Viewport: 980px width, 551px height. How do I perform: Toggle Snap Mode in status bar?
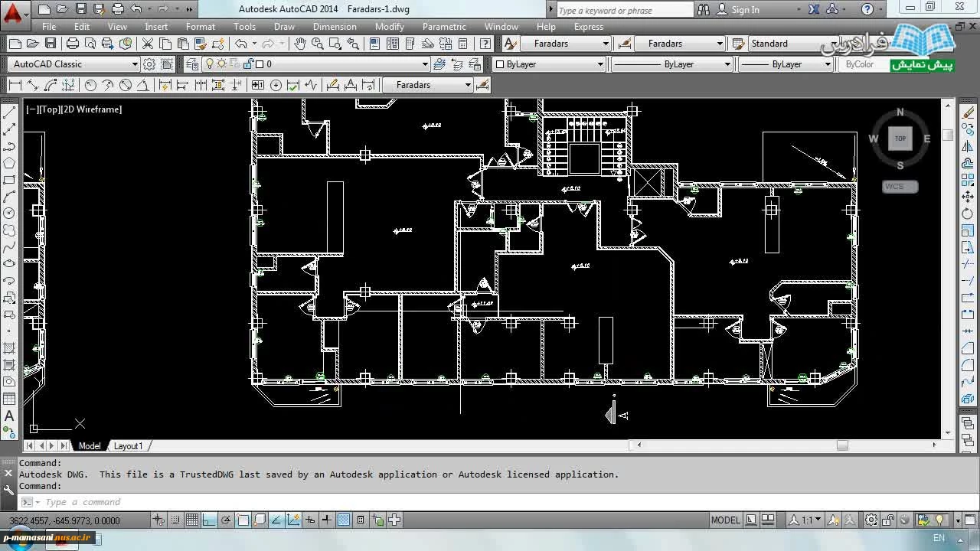[175, 520]
